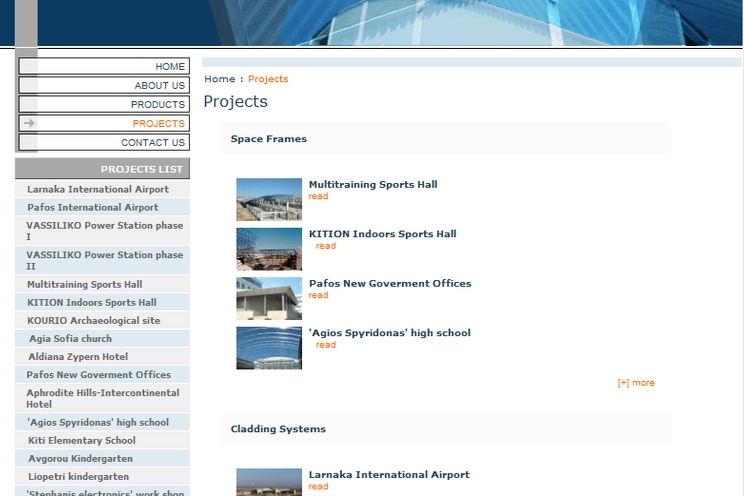Click the KITION Indoors Sports Hall thumbnail
Image resolution: width=744 pixels, height=496 pixels.
pyautogui.click(x=269, y=249)
